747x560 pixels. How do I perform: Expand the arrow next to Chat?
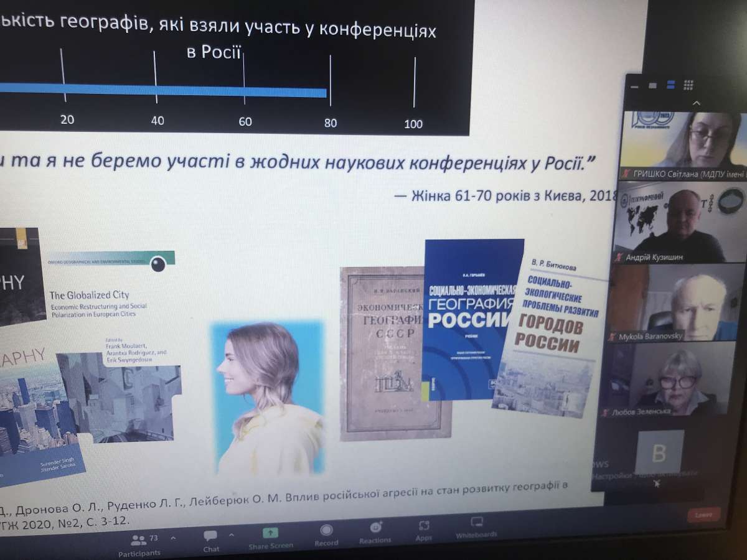click(x=232, y=535)
